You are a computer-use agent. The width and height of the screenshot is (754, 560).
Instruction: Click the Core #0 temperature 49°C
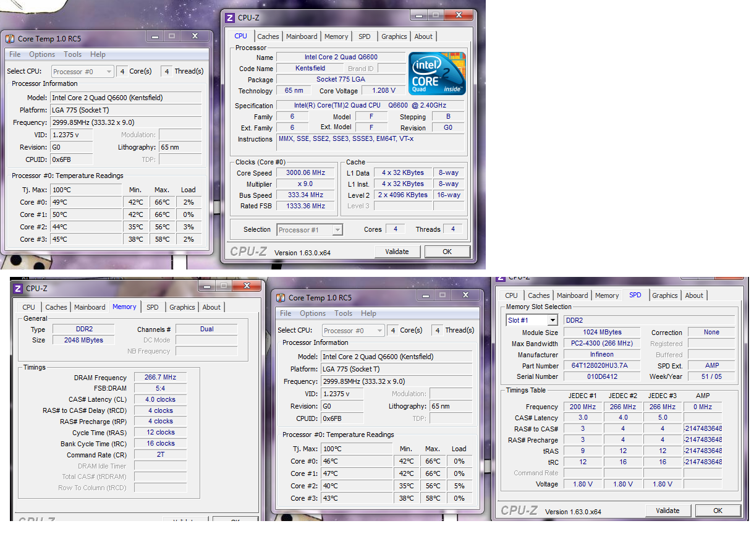click(87, 202)
